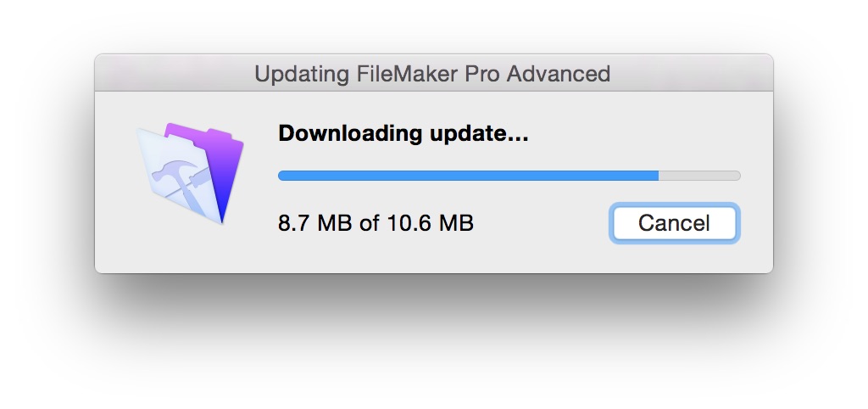Click the word "Advanced" in the window title
868x409 pixels.
559,73
